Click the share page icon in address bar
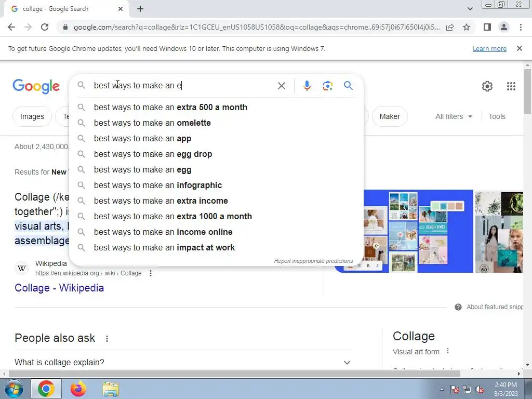Screen dimensions: 532x399 pos(450,27)
